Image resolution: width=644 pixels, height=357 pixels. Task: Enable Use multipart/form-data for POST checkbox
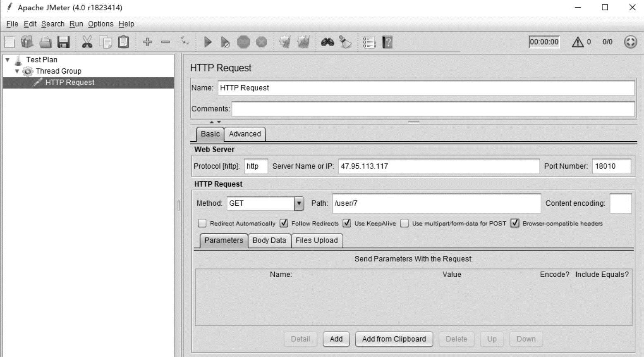point(405,224)
